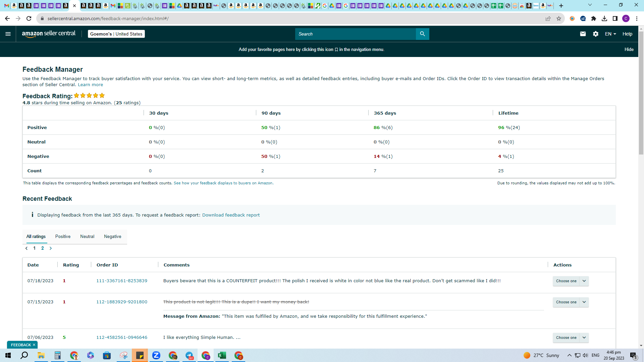Close the active browser tab
This screenshot has width=644, height=362.
point(74,6)
